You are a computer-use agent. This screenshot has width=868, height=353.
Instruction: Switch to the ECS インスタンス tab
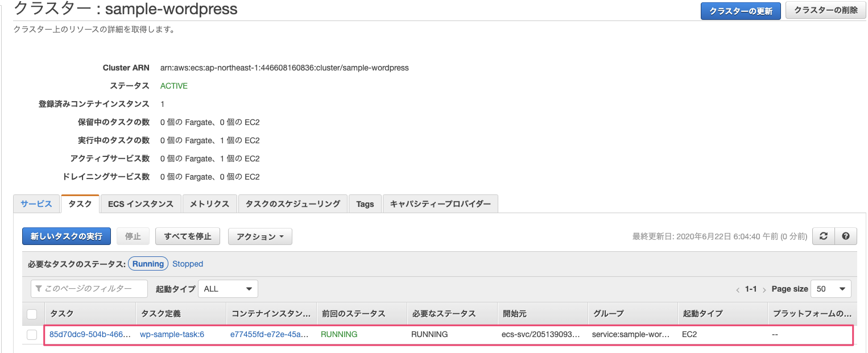click(x=140, y=204)
